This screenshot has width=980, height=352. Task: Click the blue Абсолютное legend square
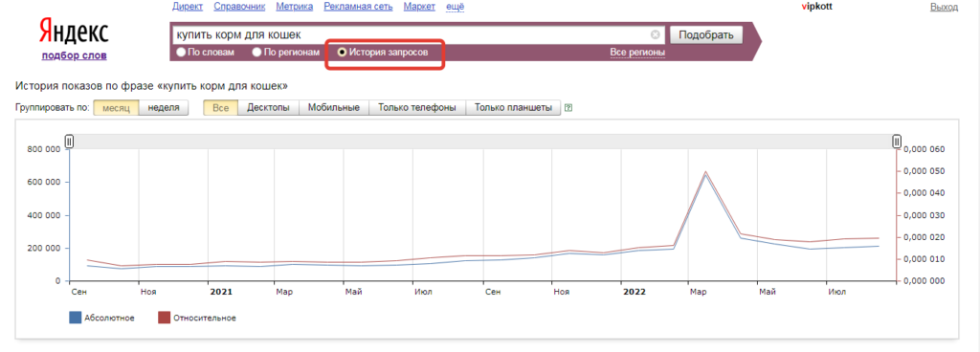[75, 319]
